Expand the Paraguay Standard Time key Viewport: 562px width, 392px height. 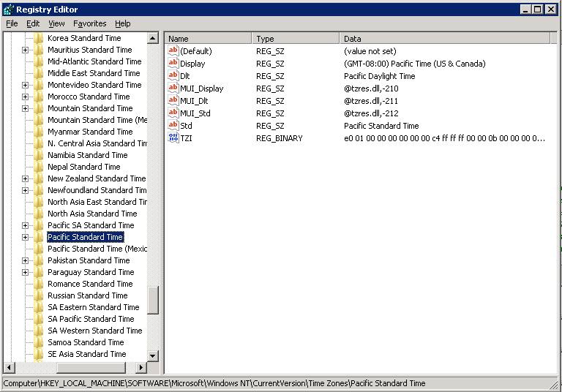[x=25, y=272]
